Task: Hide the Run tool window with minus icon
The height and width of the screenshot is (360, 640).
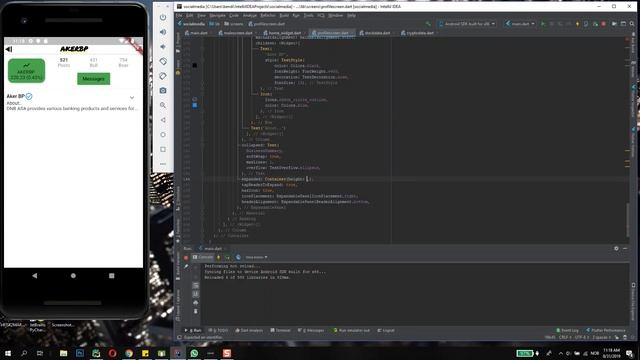Action: 625,248
